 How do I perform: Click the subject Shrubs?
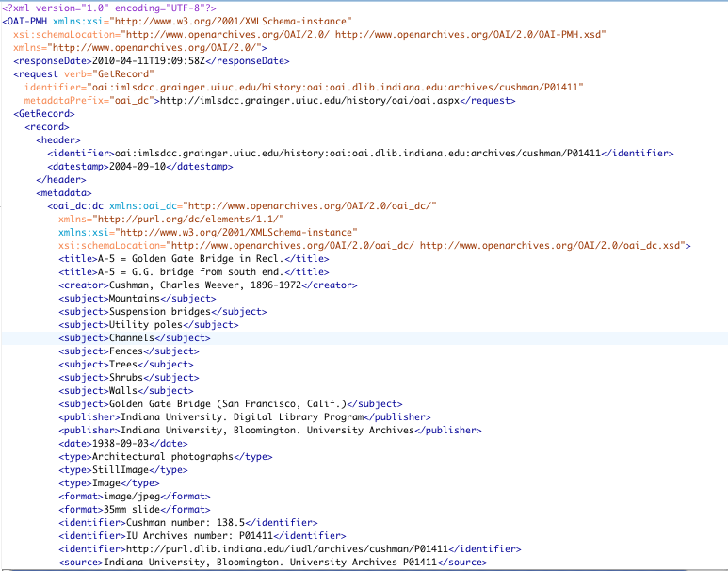point(129,378)
